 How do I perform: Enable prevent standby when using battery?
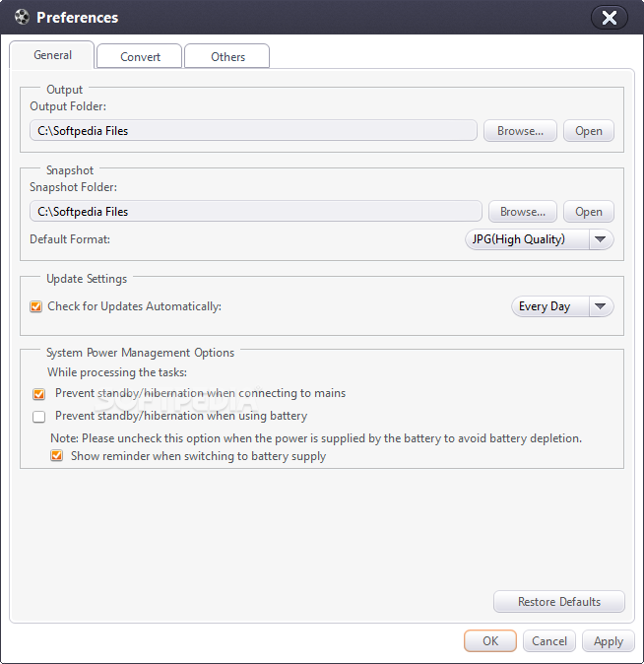point(39,417)
